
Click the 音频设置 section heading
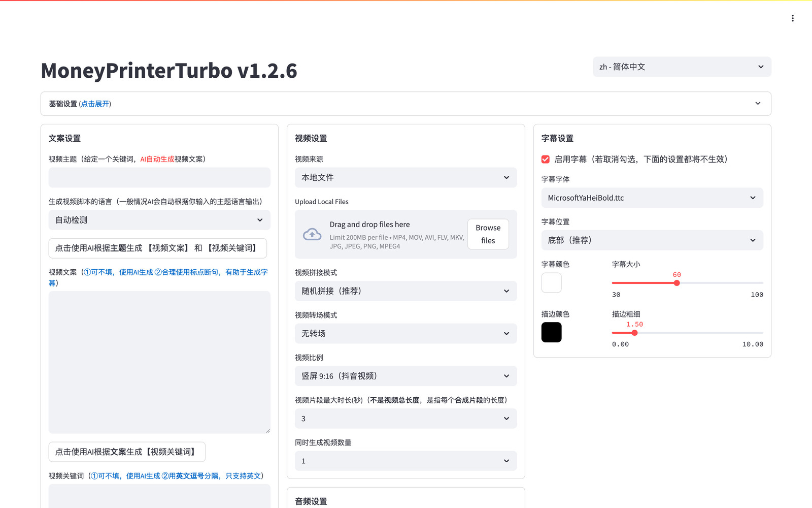(311, 501)
